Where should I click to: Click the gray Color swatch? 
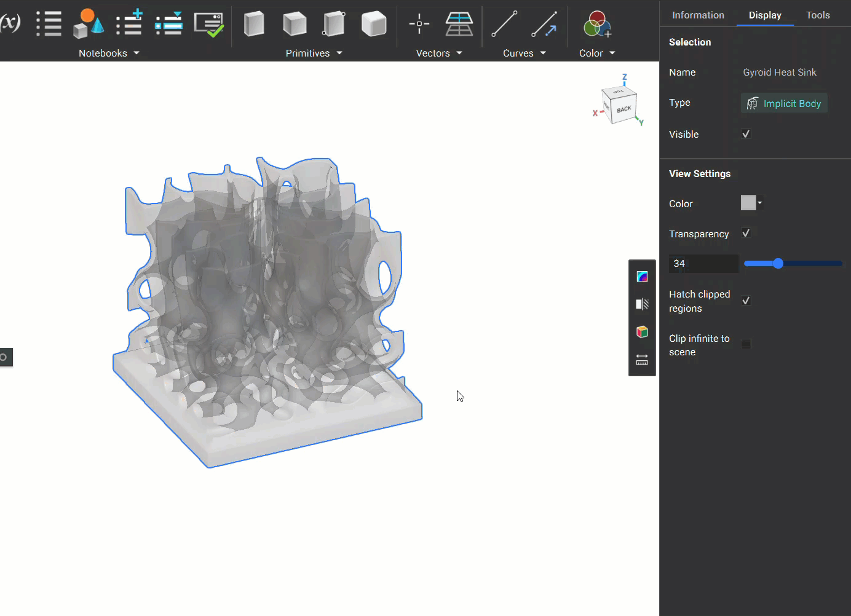tap(748, 202)
